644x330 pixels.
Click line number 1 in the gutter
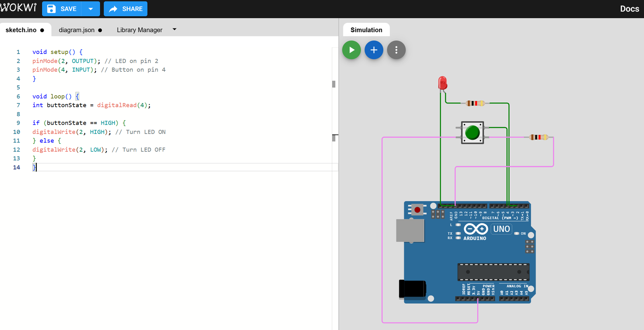[18, 52]
